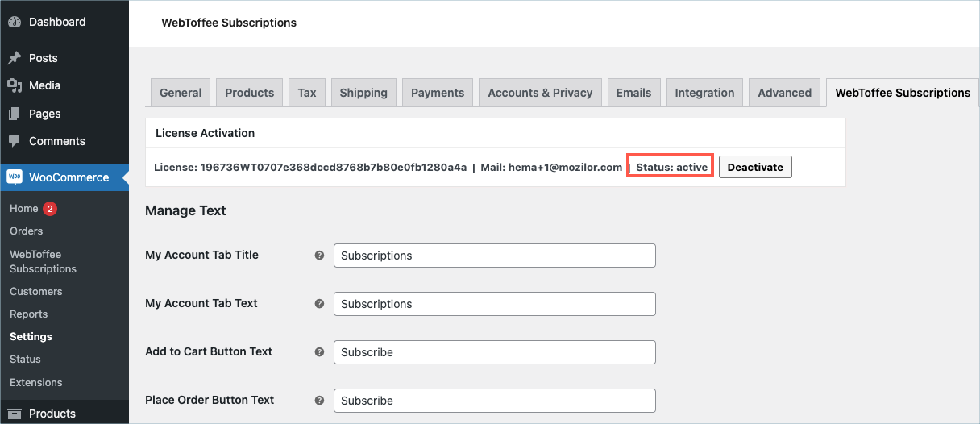Viewport: 980px width, 424px height.
Task: Click the Comments bubble icon
Action: click(15, 141)
